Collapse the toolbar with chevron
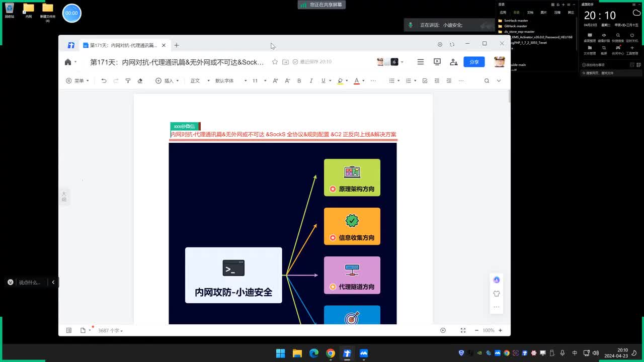644x362 pixels. pyautogui.click(x=499, y=80)
